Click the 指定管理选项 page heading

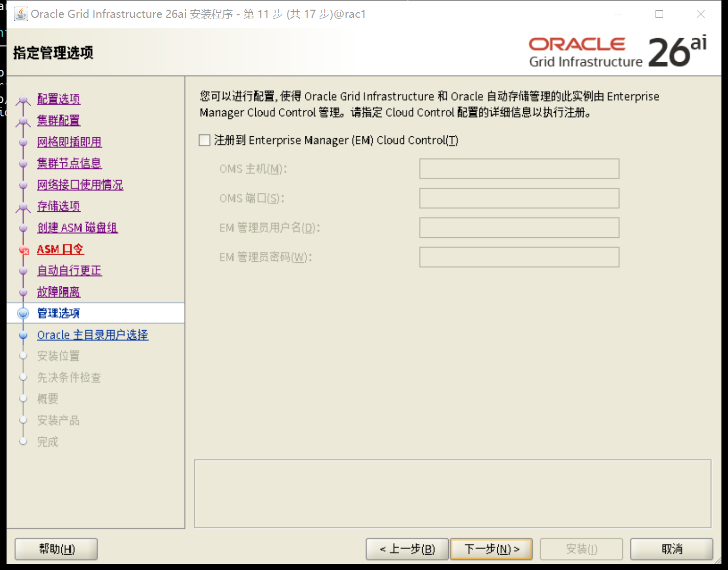click(x=53, y=53)
